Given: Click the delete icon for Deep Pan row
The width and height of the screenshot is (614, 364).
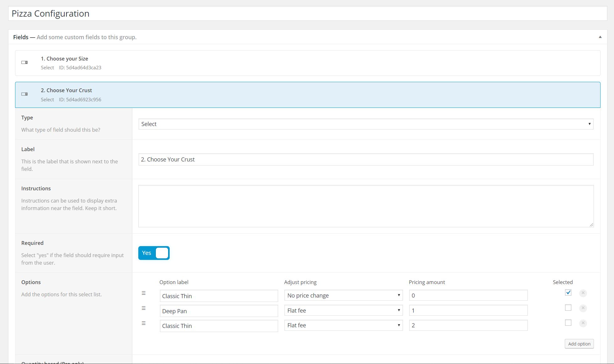Looking at the screenshot, I should click(583, 308).
